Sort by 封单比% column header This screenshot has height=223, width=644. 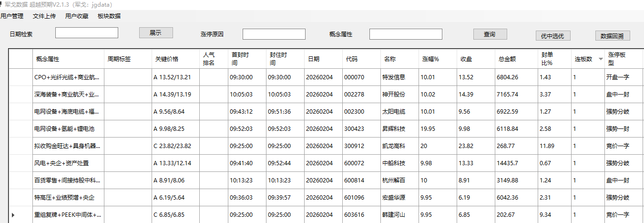point(554,59)
